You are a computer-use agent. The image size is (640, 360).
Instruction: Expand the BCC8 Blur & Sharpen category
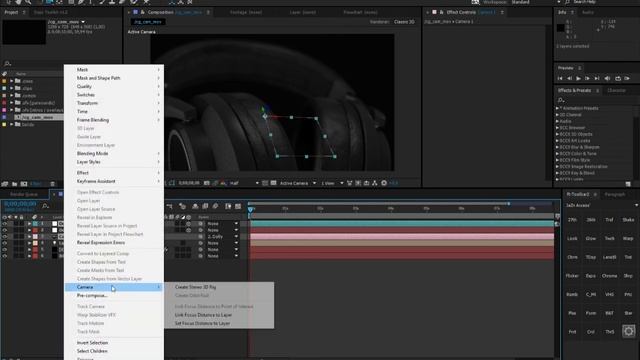click(x=557, y=147)
